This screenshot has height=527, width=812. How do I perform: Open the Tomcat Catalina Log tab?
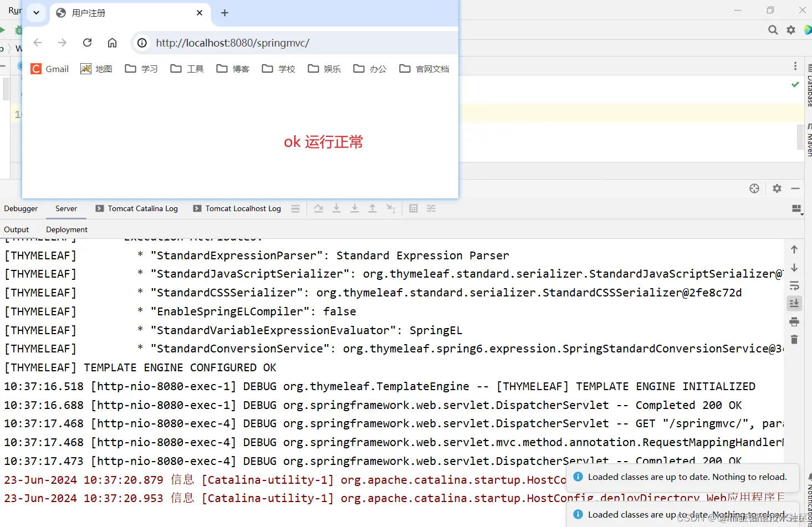[x=137, y=208]
